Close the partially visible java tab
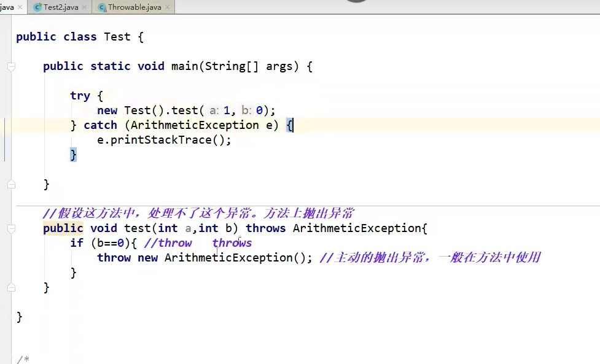The image size is (600, 364). [20, 7]
